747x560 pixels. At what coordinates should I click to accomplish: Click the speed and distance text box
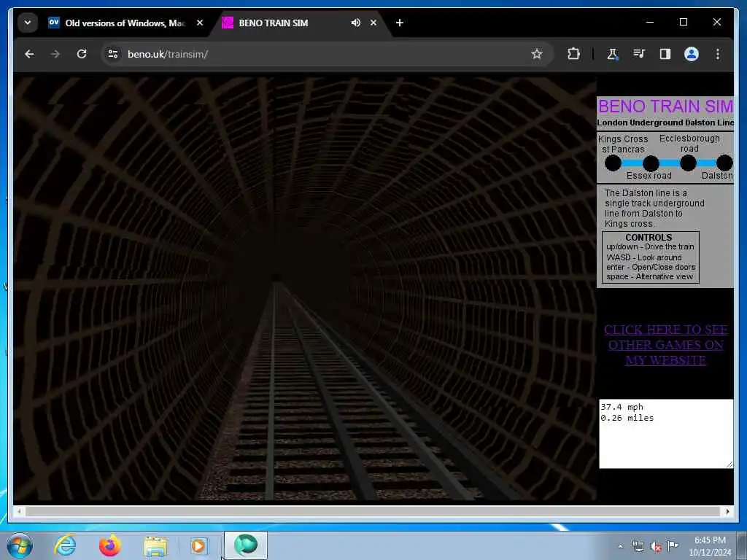pyautogui.click(x=665, y=434)
